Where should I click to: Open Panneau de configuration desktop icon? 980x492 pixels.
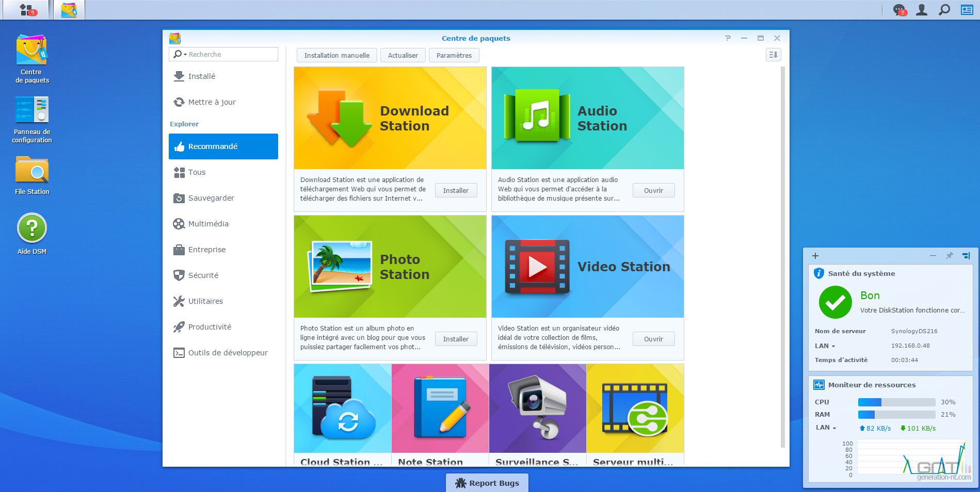(x=32, y=120)
